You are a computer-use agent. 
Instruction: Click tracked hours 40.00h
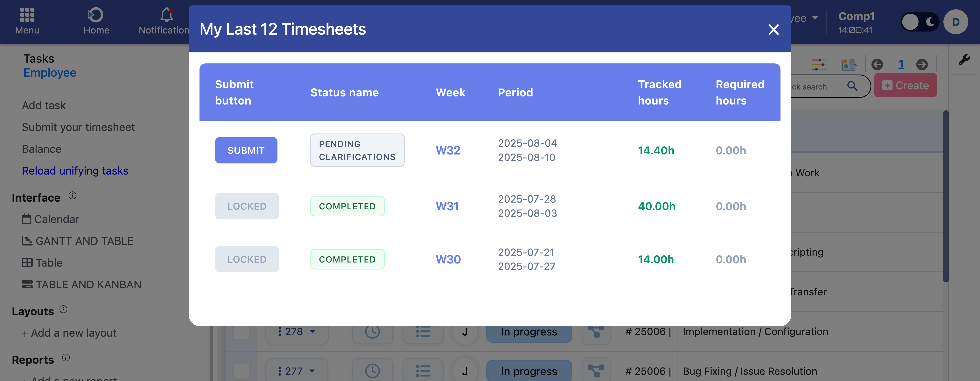point(657,206)
